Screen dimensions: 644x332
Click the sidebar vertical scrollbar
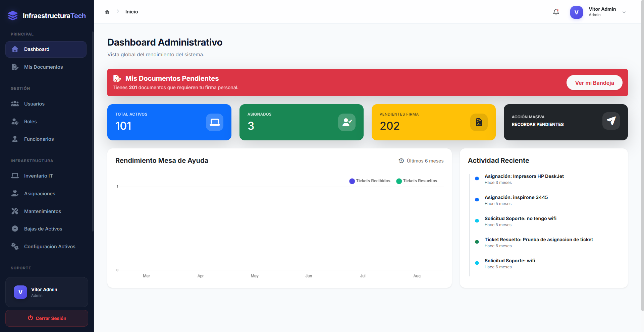click(x=93, y=131)
